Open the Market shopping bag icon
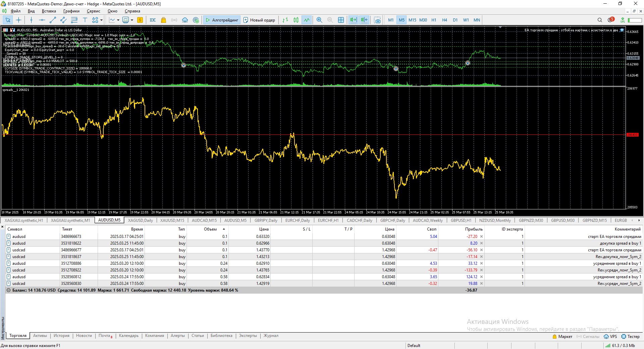 tap(163, 20)
